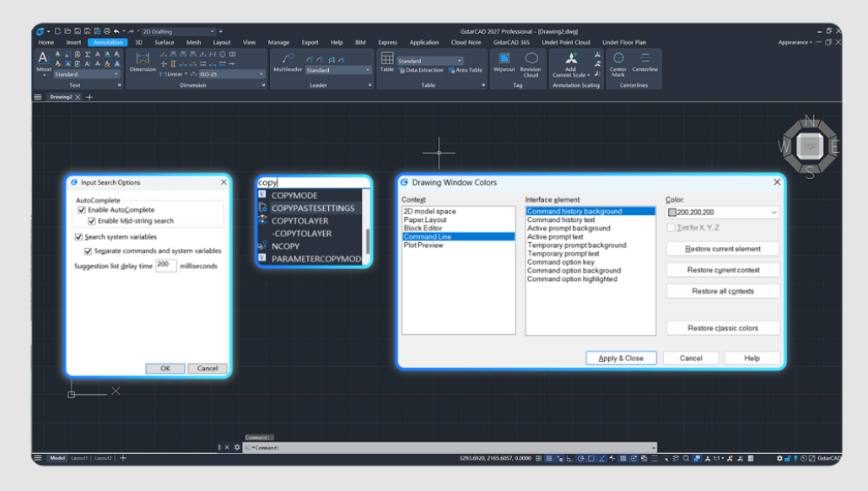Uncheck Enable Mid-string search
The width and height of the screenshot is (868, 491).
click(92, 221)
